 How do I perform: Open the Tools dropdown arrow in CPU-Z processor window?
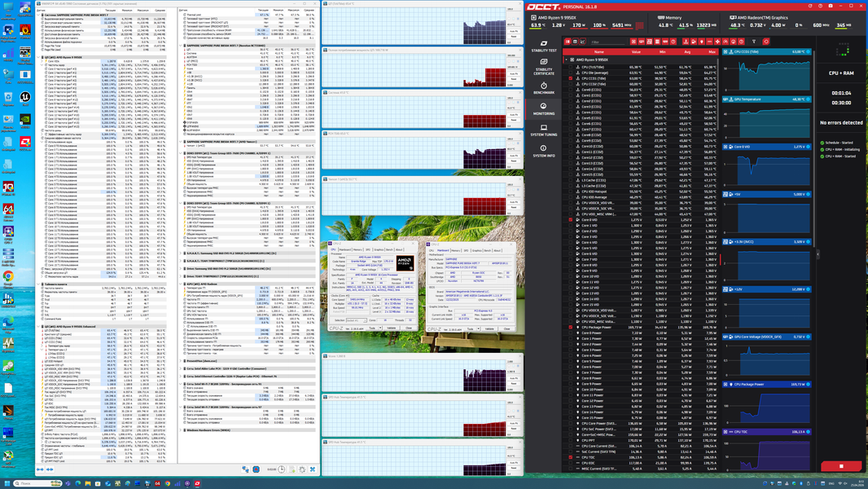[x=380, y=328]
